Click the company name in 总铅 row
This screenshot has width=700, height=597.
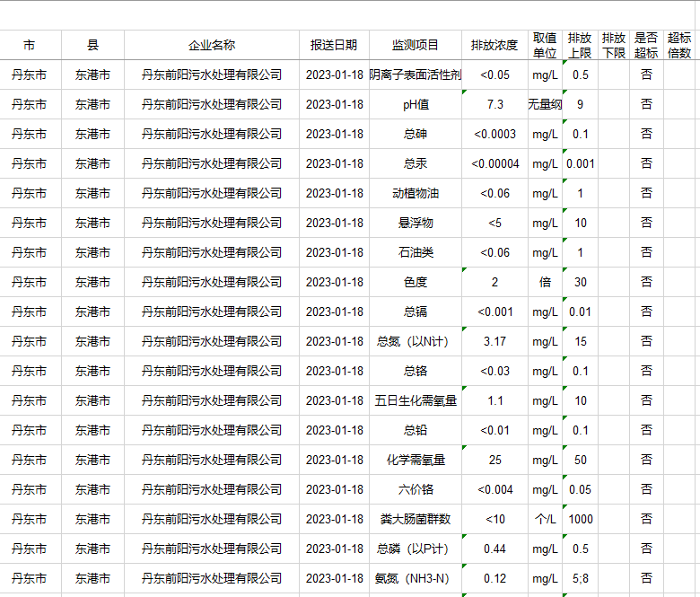pyautogui.click(x=212, y=430)
